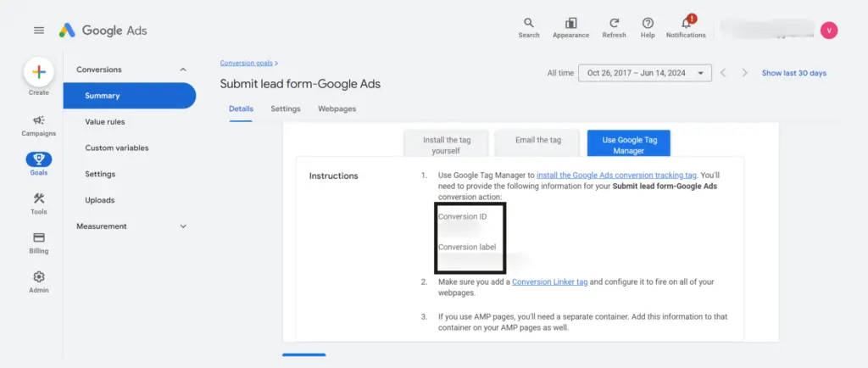
Task: Go to Campaigns in sidebar
Action: (39, 125)
